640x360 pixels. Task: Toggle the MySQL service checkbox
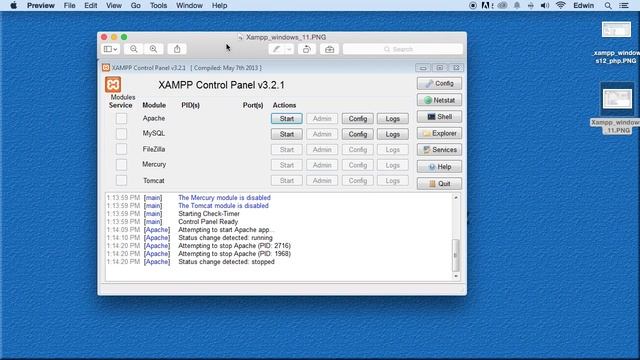point(121,133)
